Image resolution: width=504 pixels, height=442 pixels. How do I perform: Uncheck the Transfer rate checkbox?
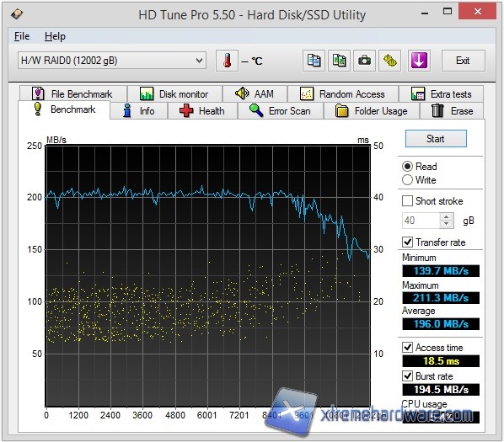(x=407, y=242)
